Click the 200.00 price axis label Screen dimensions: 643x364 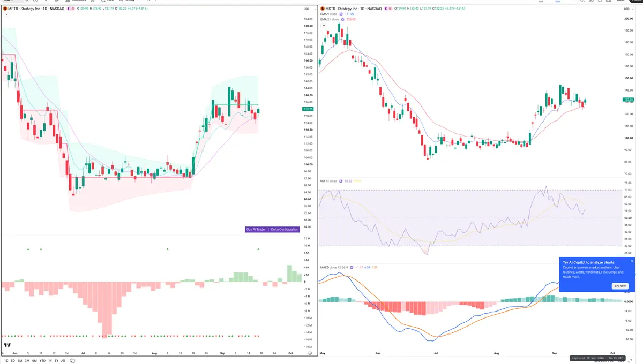pyautogui.click(x=629, y=19)
